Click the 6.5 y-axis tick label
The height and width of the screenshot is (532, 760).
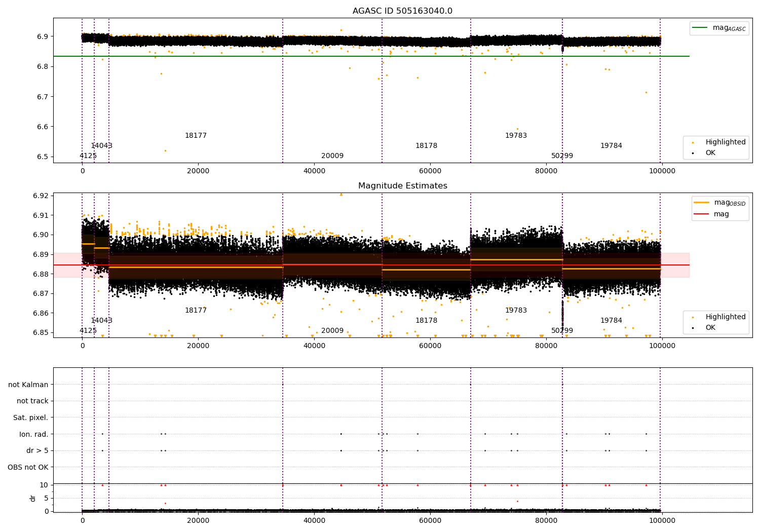(43, 157)
